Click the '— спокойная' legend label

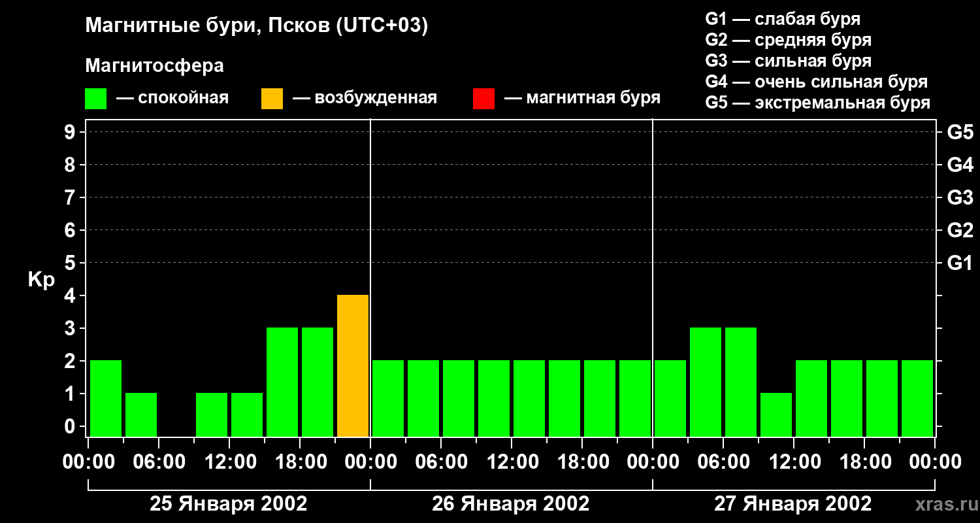point(172,98)
